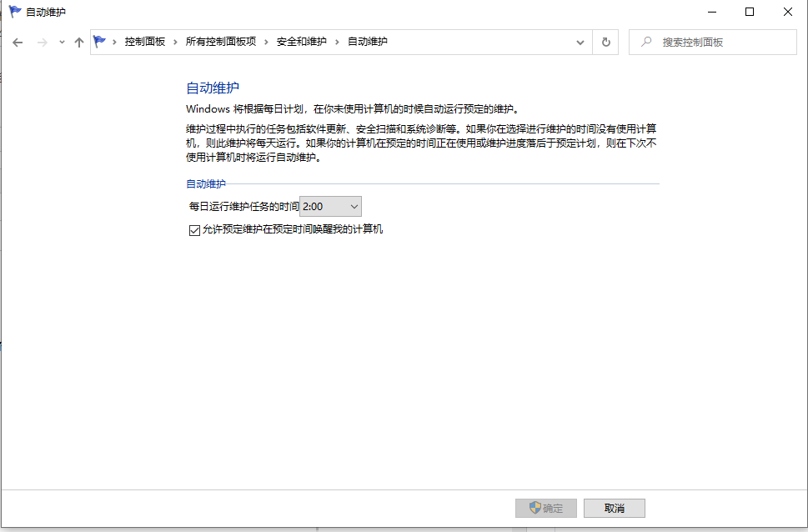This screenshot has width=808, height=532.
Task: Open the recent pages chevron next to forward arrow
Action: [60, 41]
